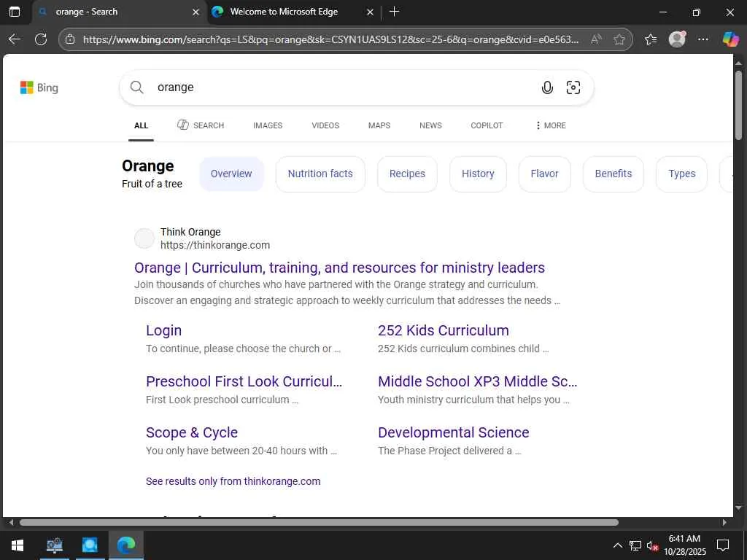Open the network status tray icon
Image resolution: width=747 pixels, height=560 pixels.
coord(635,545)
